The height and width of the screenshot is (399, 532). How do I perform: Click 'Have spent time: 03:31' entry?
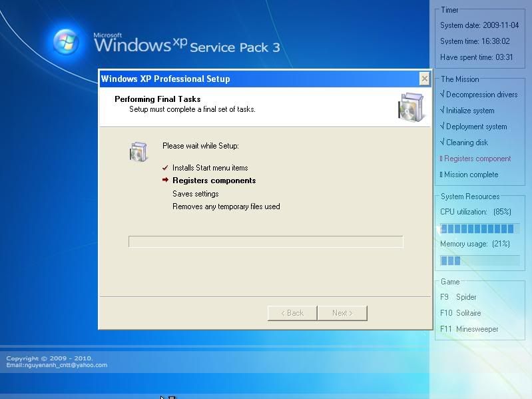coord(476,57)
